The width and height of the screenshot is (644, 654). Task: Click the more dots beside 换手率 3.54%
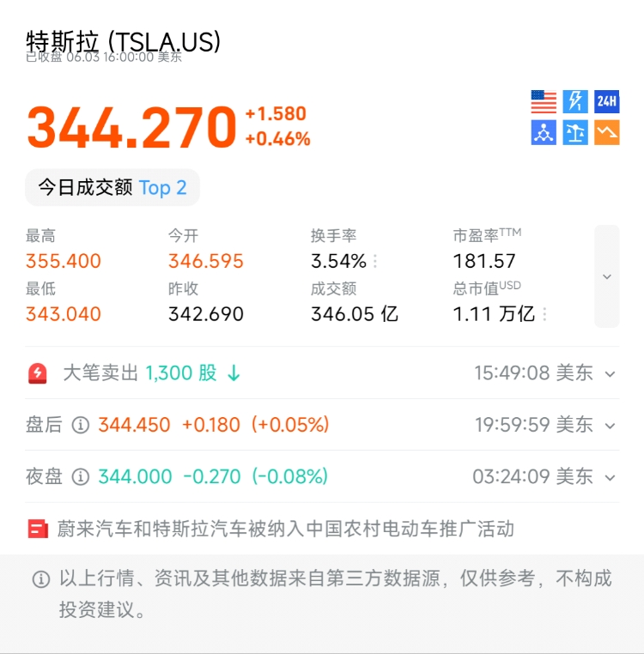(x=375, y=262)
